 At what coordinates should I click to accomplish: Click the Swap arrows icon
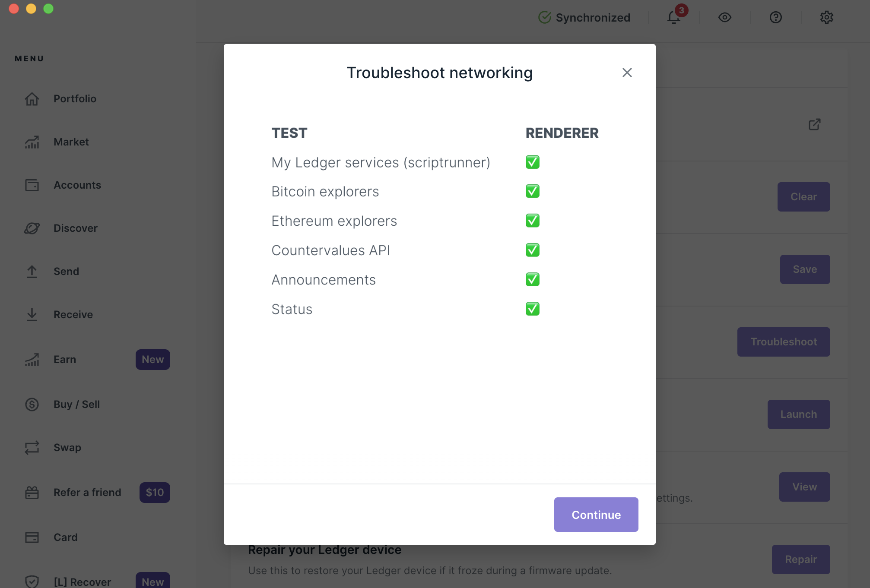click(32, 448)
